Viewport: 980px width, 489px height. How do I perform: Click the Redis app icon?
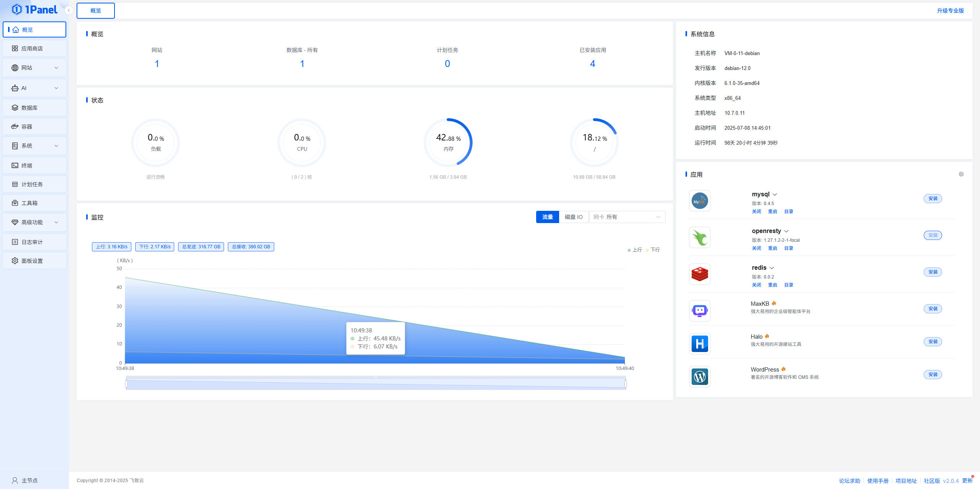[699, 274]
